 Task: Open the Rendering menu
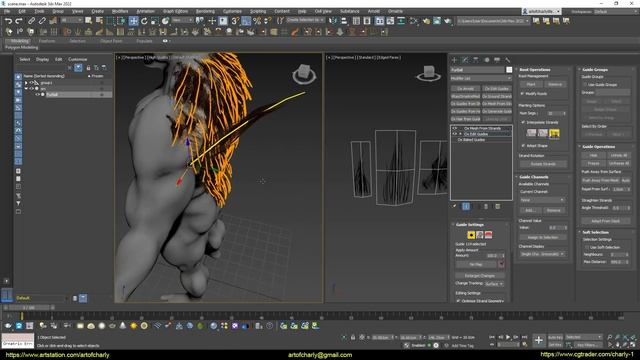(205, 11)
